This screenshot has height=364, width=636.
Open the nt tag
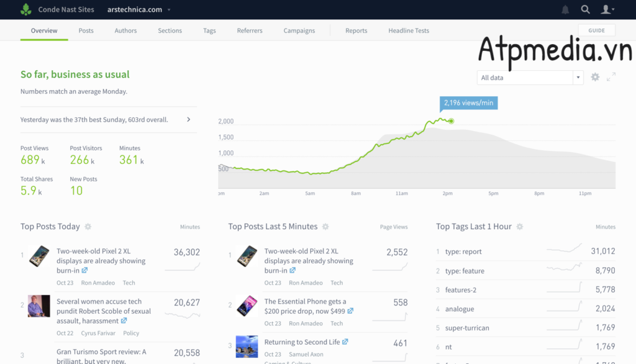pyautogui.click(x=448, y=347)
